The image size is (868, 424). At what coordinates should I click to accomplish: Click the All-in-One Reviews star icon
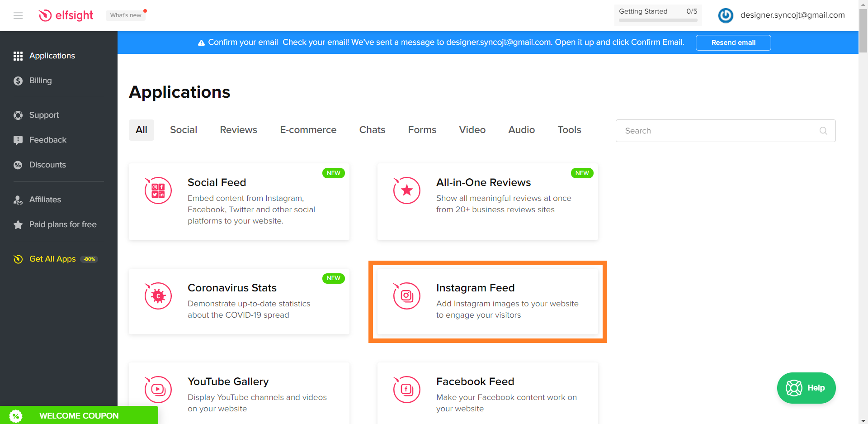coord(406,191)
